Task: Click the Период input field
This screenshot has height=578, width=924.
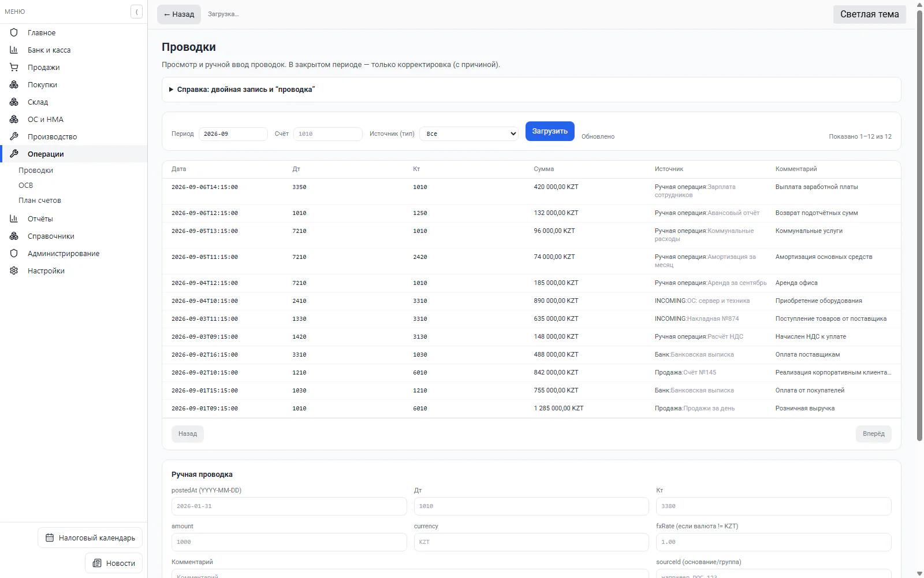Action: (233, 134)
